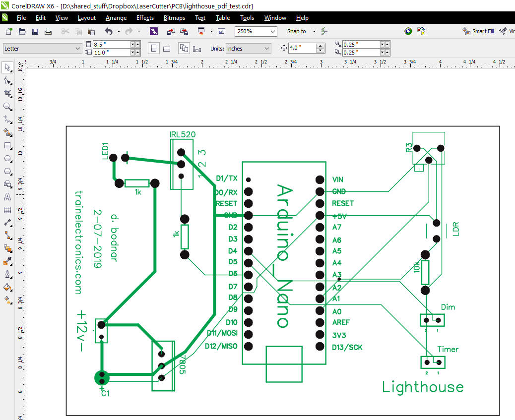Activate the Ellipse tool

click(7, 159)
